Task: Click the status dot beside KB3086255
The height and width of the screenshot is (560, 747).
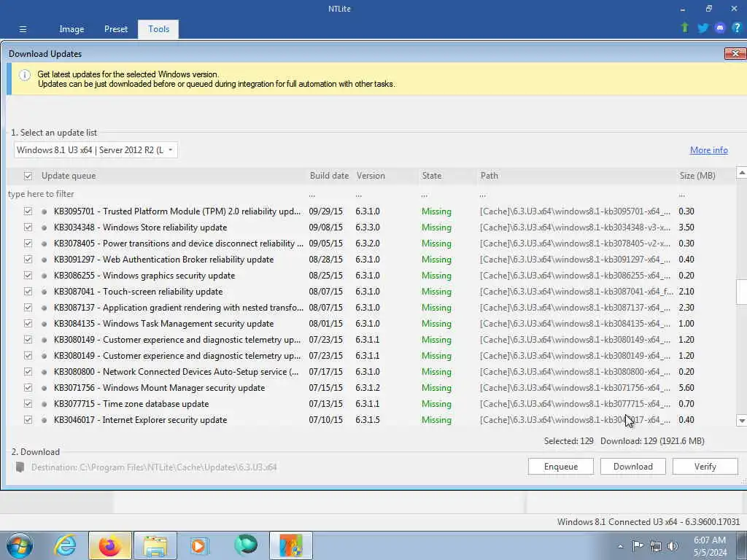Action: tap(44, 276)
